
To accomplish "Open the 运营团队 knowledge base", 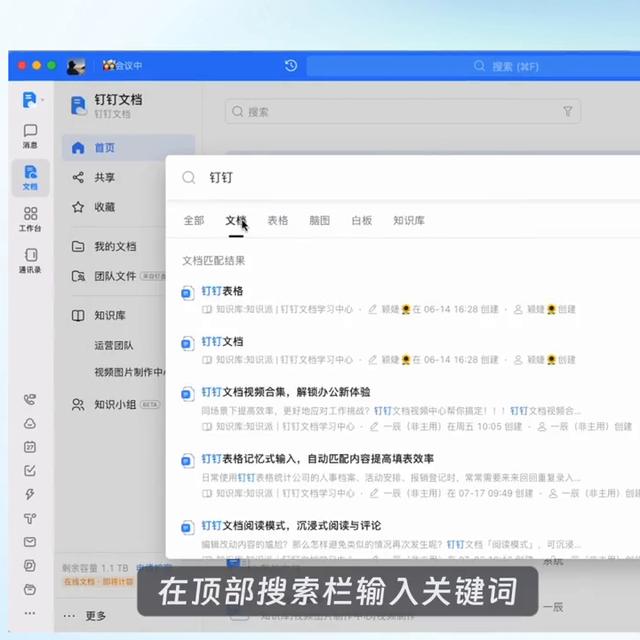I will [113, 345].
